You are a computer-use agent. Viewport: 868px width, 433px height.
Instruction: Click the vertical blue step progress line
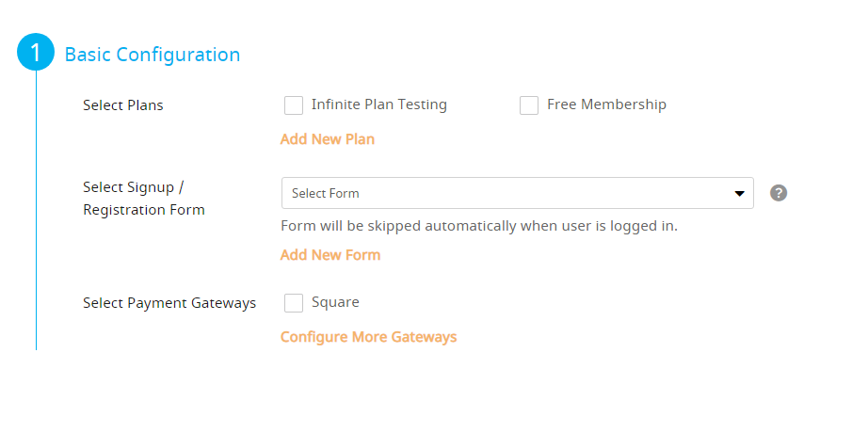36,211
